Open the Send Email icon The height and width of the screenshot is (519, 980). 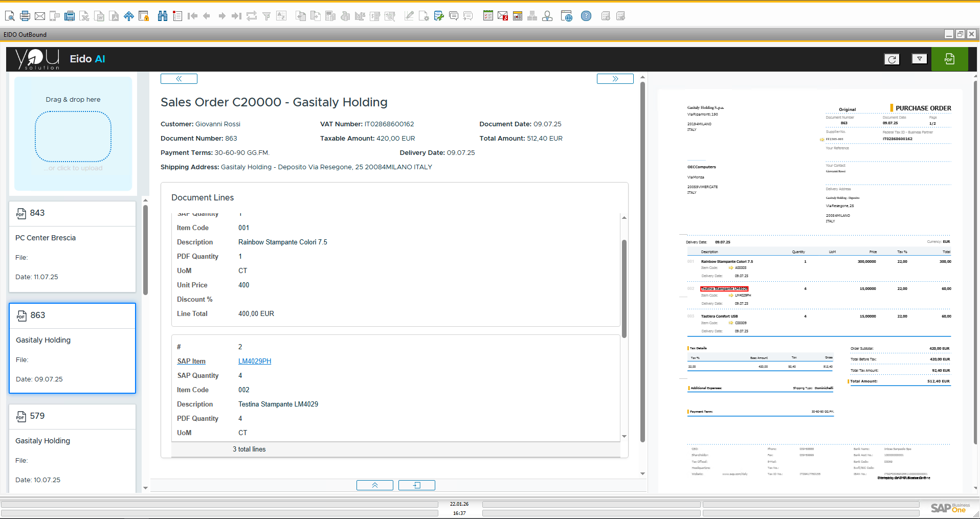[40, 16]
